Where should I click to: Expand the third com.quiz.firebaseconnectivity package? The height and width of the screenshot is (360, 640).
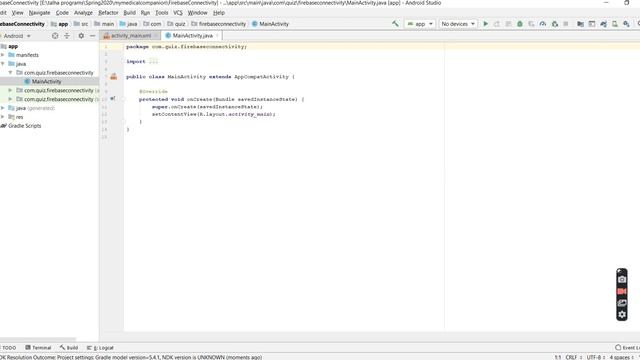[11, 99]
